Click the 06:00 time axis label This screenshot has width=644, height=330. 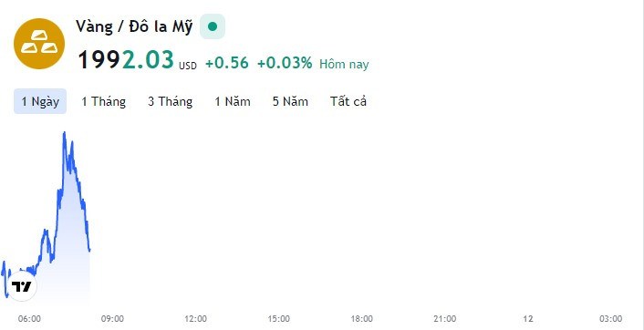(29, 319)
